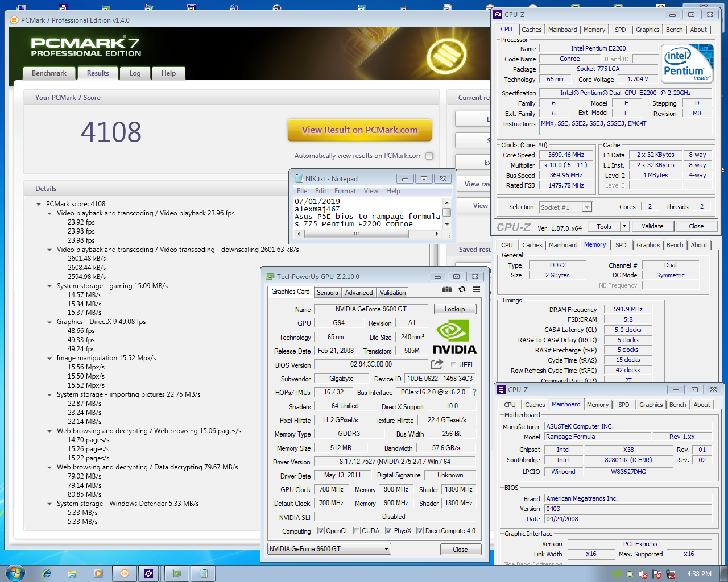Open the Format menu in Notepad
Viewport: 728px width, 582px height.
point(345,191)
